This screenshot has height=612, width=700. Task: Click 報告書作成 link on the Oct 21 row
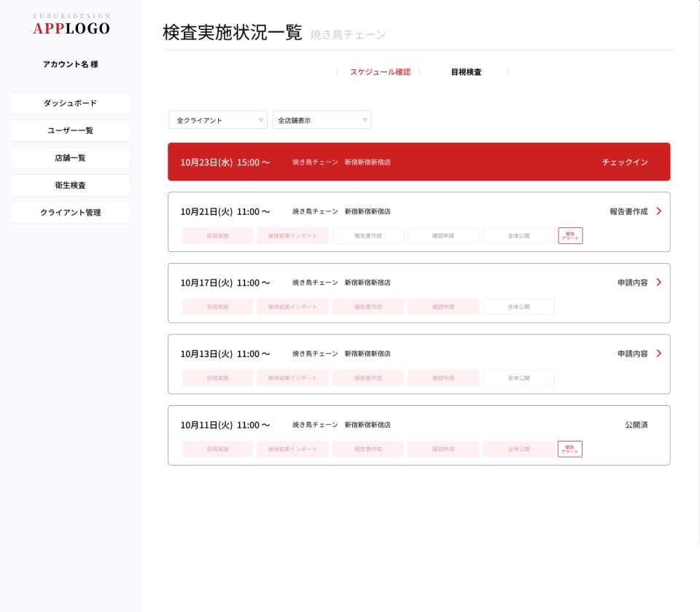[x=629, y=211]
